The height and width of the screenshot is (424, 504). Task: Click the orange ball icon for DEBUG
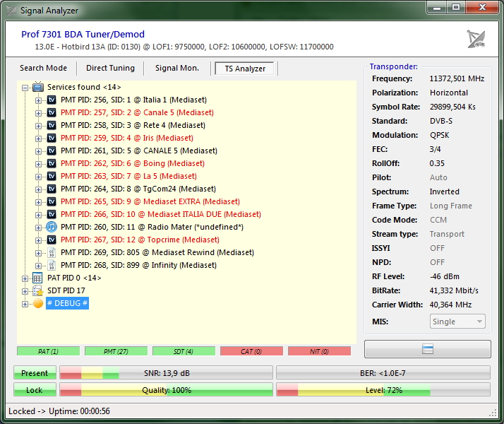point(38,303)
